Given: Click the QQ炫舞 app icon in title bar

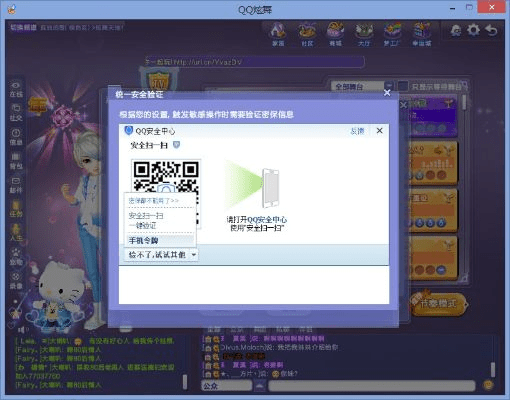Looking at the screenshot, I should click(x=11, y=8).
